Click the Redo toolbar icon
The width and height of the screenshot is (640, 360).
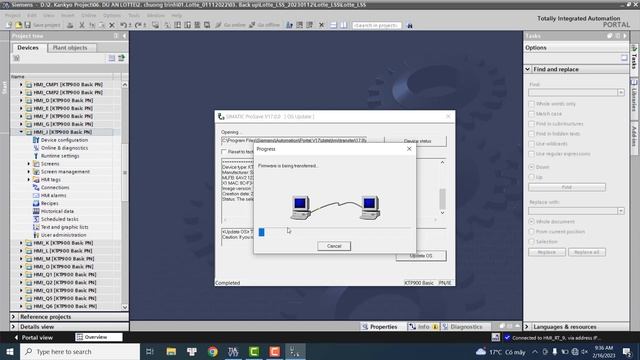[138, 25]
